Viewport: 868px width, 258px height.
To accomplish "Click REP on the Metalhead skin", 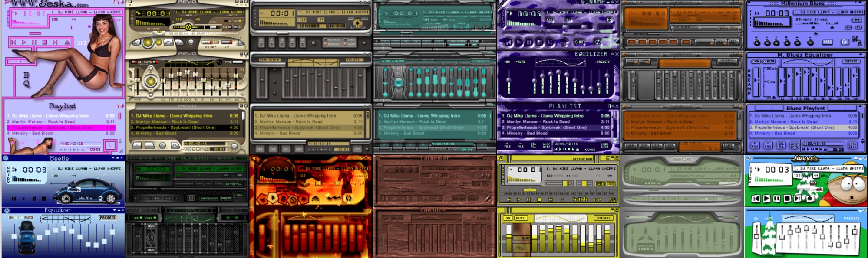I will (x=226, y=198).
